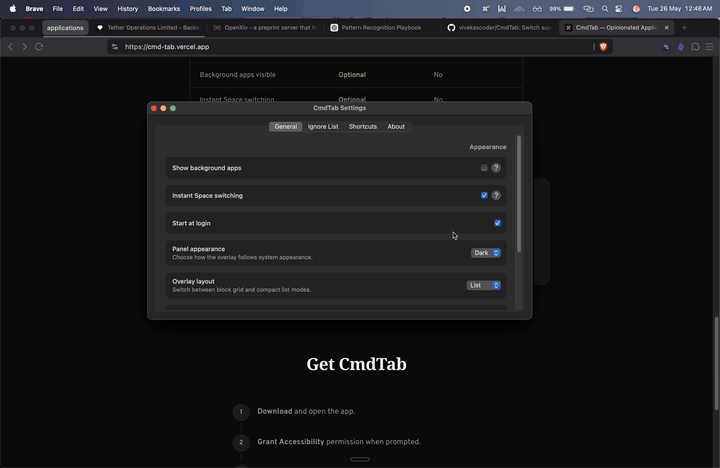Switch to the OpenXiv preprint server tab
720x468 pixels.
click(265, 28)
